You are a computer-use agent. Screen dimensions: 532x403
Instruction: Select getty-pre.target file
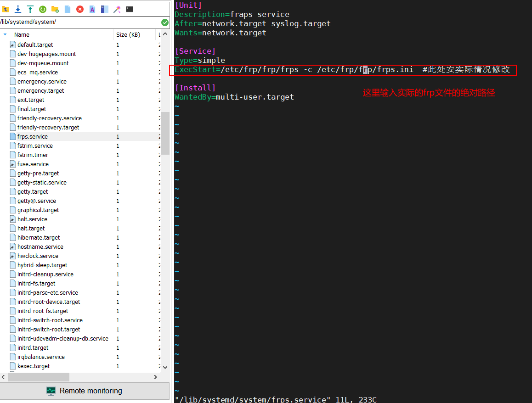[x=38, y=173]
